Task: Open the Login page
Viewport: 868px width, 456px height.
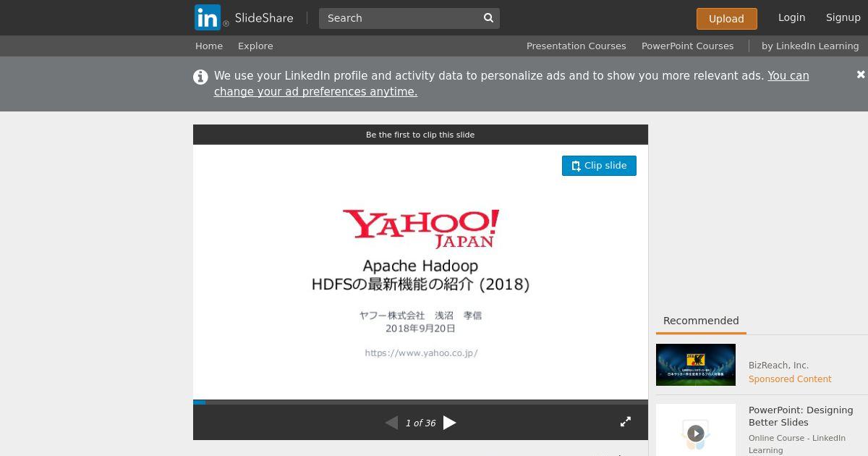Action: click(791, 17)
